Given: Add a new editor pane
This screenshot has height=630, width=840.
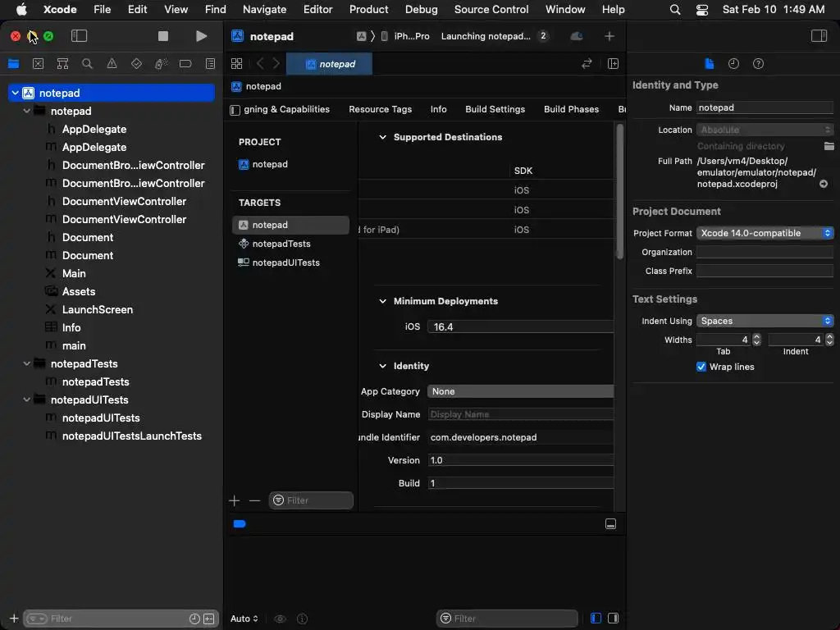Looking at the screenshot, I should click(x=614, y=64).
